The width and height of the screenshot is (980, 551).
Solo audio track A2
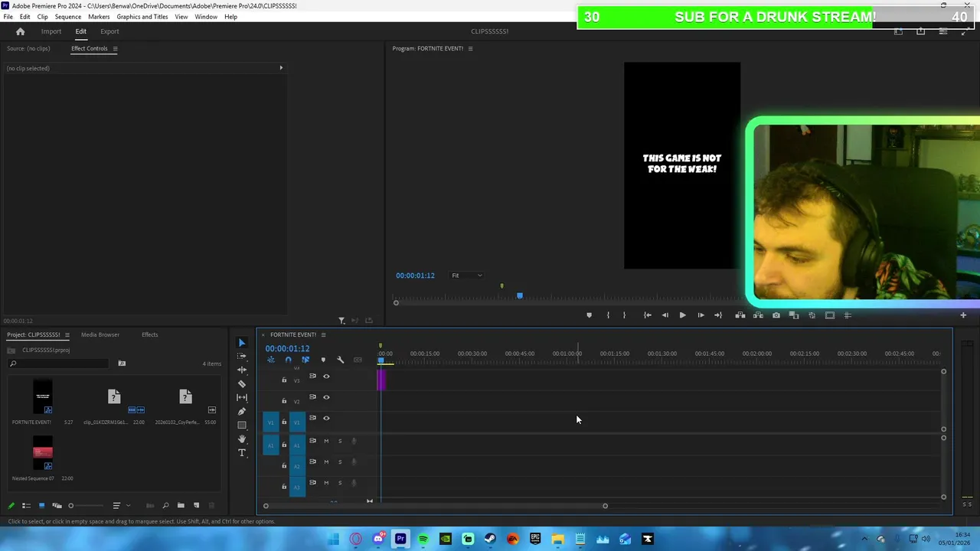pyautogui.click(x=340, y=461)
